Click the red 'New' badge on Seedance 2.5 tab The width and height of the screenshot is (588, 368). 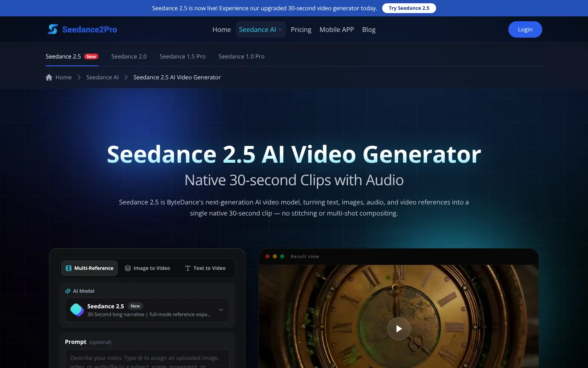point(91,56)
